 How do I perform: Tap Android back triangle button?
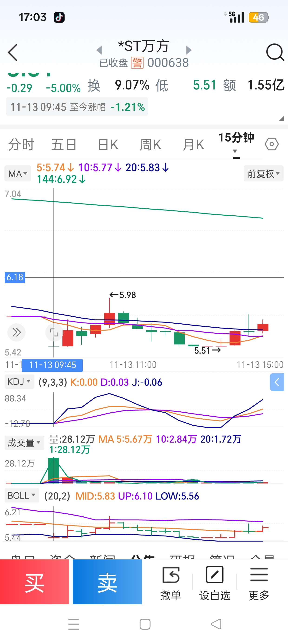[216, 624]
